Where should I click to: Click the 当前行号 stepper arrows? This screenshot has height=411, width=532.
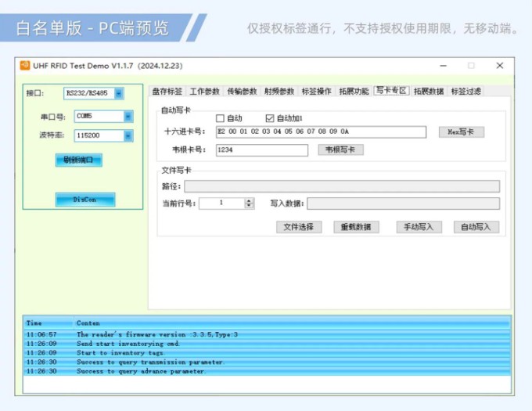[249, 204]
